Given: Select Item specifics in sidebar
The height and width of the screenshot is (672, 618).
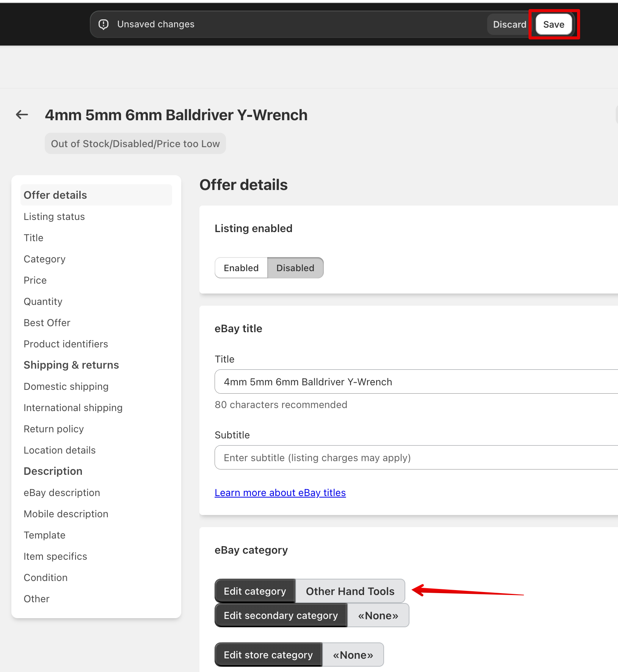Looking at the screenshot, I should [x=55, y=556].
